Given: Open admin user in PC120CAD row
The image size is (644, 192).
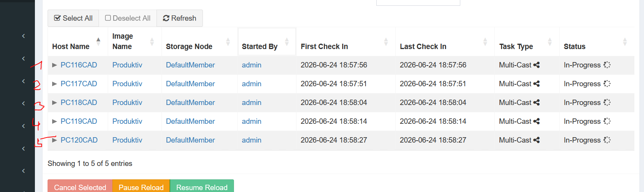Looking at the screenshot, I should click(252, 140).
